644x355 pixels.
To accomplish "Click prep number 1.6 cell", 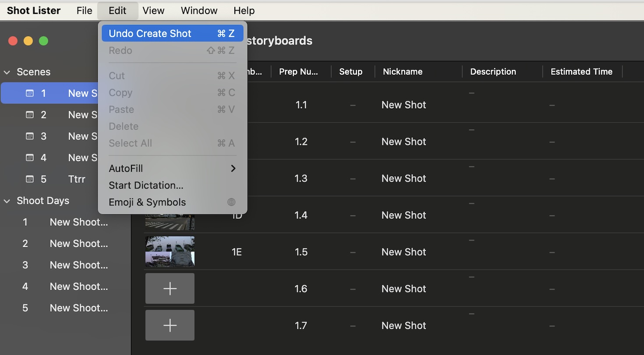I will point(301,289).
